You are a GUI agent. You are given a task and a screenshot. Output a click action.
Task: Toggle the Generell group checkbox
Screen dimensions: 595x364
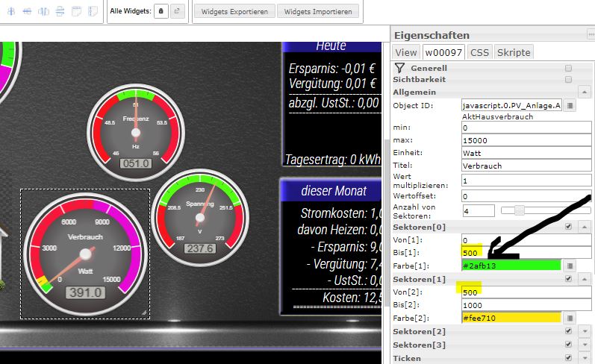point(568,67)
